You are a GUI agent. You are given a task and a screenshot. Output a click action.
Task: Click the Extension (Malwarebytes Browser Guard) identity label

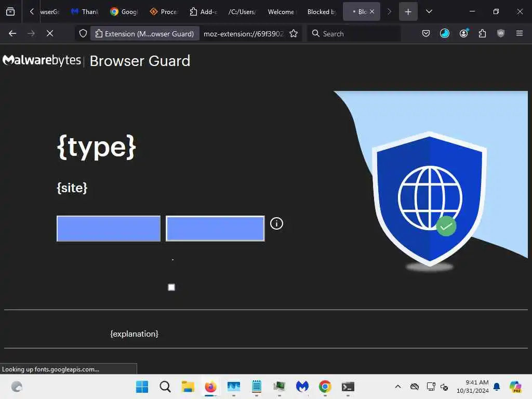[144, 34]
